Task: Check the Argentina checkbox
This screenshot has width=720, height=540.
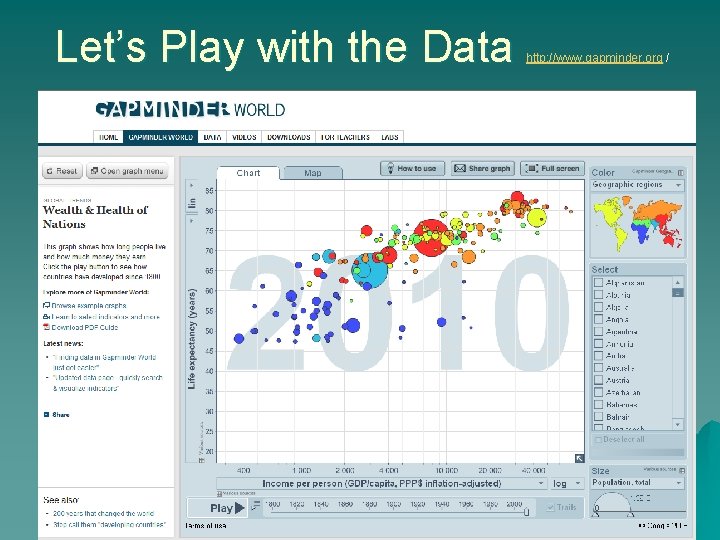Action: click(x=598, y=332)
